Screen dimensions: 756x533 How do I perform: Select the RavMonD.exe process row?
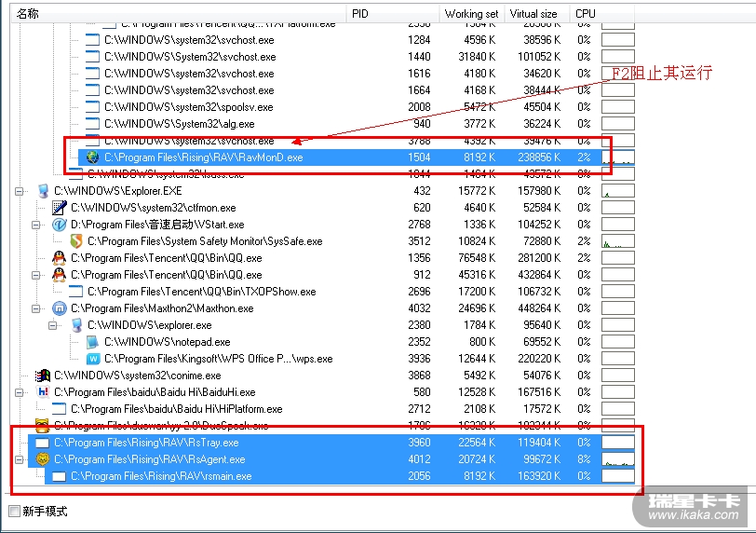pyautogui.click(x=357, y=157)
